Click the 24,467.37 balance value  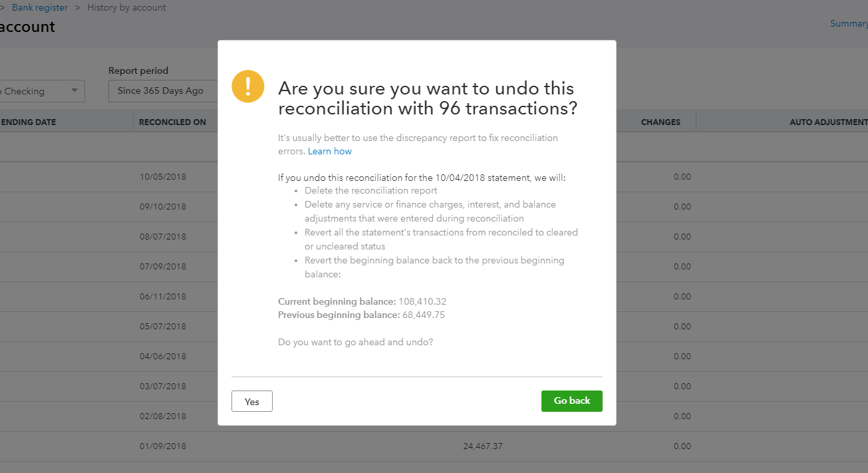tap(483, 446)
